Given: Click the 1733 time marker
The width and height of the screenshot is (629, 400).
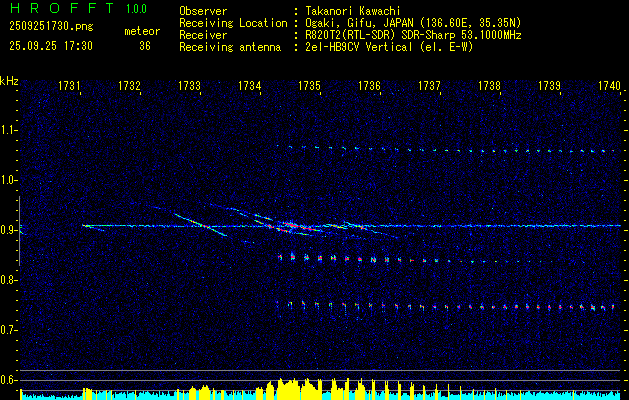Looking at the screenshot, I should (189, 86).
